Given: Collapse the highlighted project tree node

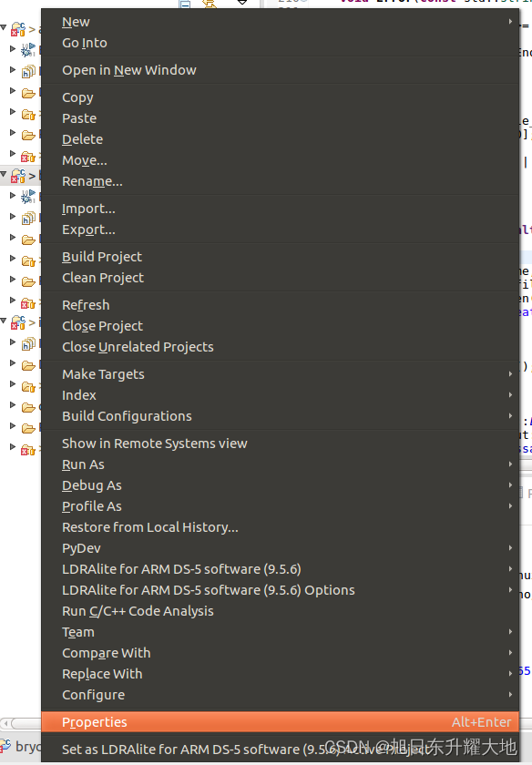Looking at the screenshot, I should [4, 175].
